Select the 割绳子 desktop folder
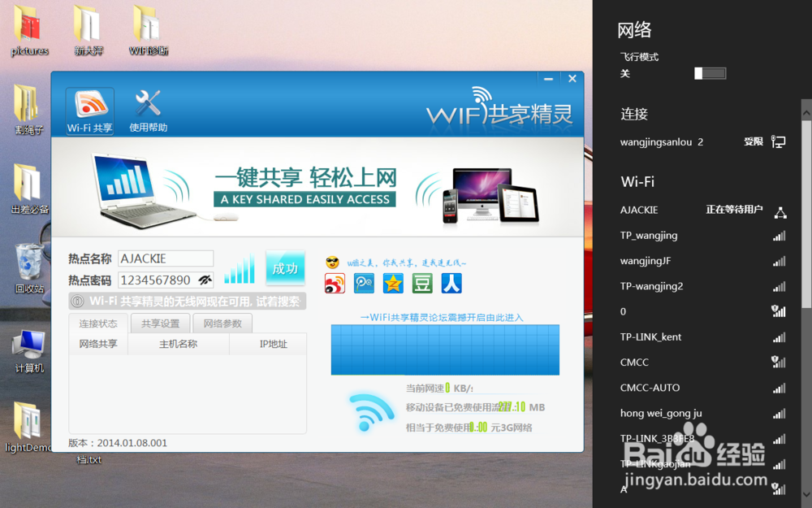The width and height of the screenshot is (812, 508). point(29,110)
